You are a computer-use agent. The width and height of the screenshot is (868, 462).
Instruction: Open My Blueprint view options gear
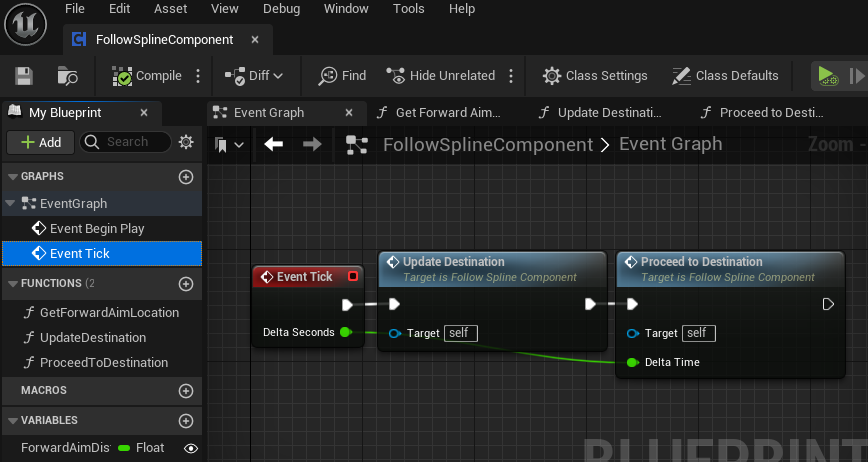[x=186, y=142]
